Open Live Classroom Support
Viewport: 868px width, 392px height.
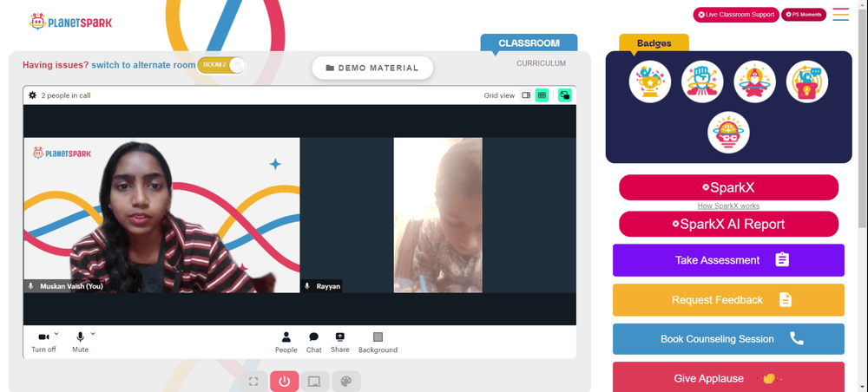736,15
